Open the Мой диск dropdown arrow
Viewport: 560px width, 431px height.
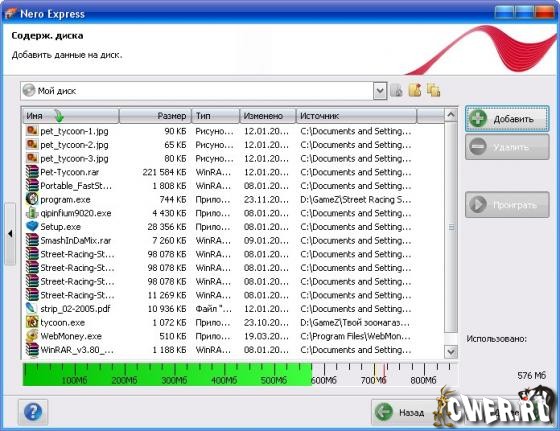[x=380, y=91]
